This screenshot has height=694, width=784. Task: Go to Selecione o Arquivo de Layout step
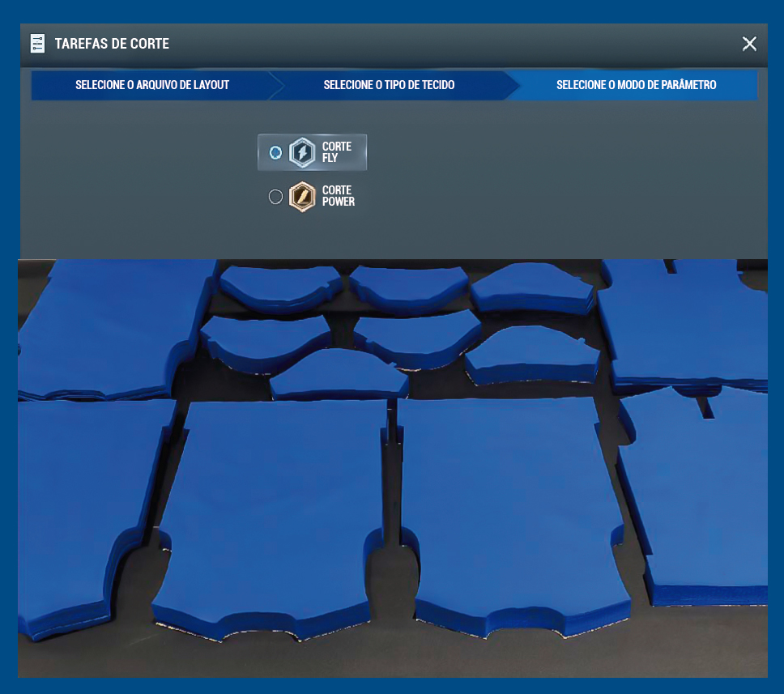152,85
